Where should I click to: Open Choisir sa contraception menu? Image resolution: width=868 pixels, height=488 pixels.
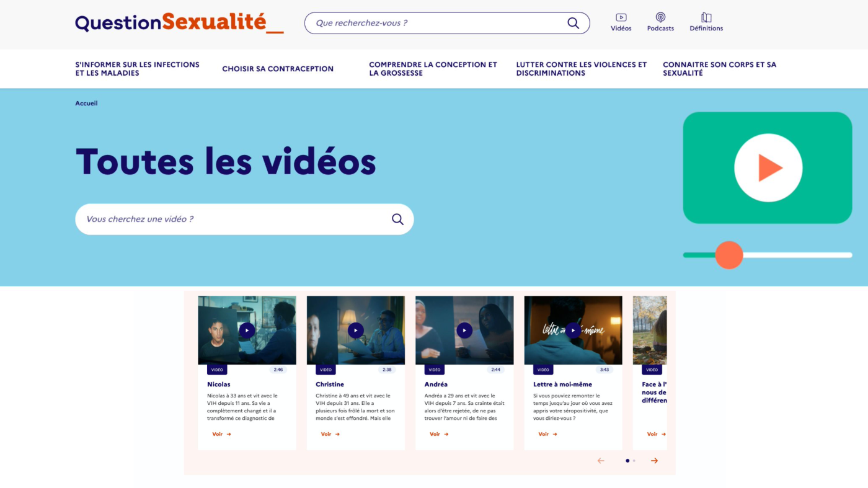[x=278, y=69]
